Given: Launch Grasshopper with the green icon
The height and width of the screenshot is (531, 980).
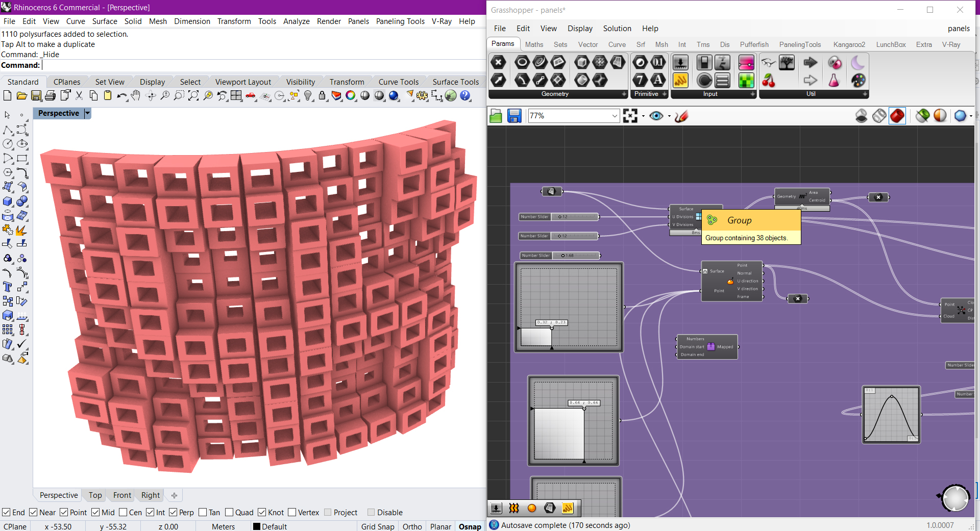Looking at the screenshot, I should (x=451, y=96).
